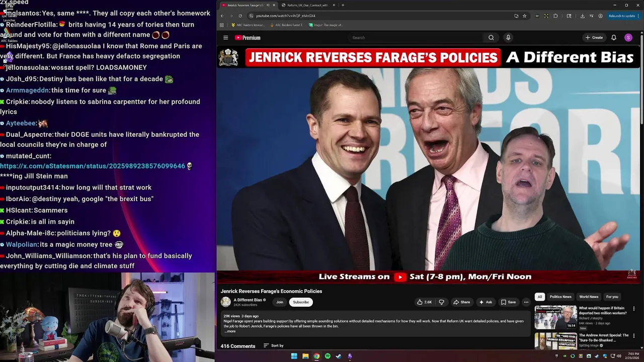Open more actions ellipsis beside Save
644x362 pixels.
point(526,302)
